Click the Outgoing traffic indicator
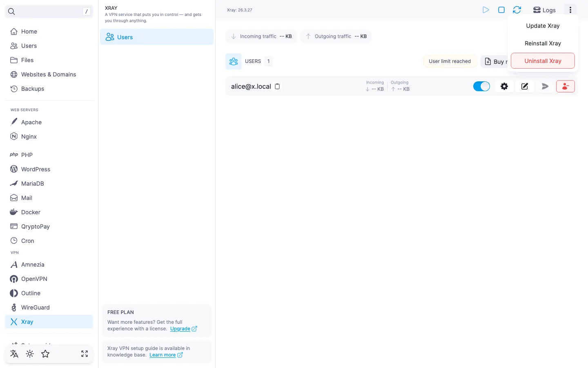This screenshot has height=368, width=588. point(336,36)
